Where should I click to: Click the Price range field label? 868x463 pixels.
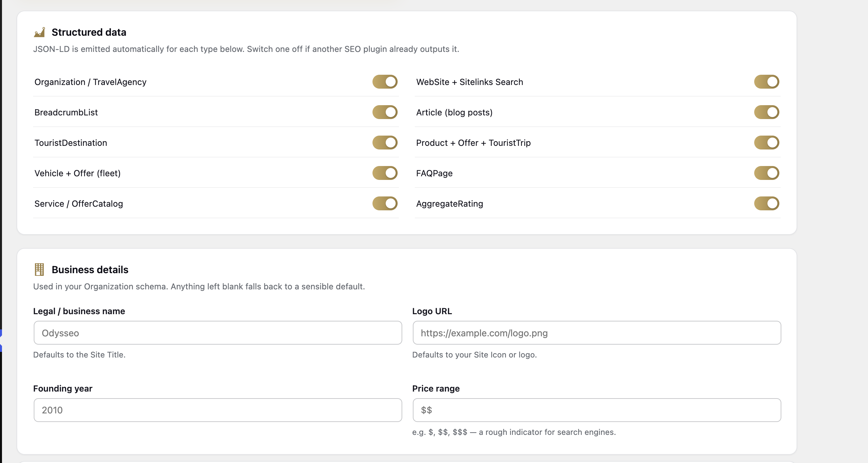pos(436,389)
